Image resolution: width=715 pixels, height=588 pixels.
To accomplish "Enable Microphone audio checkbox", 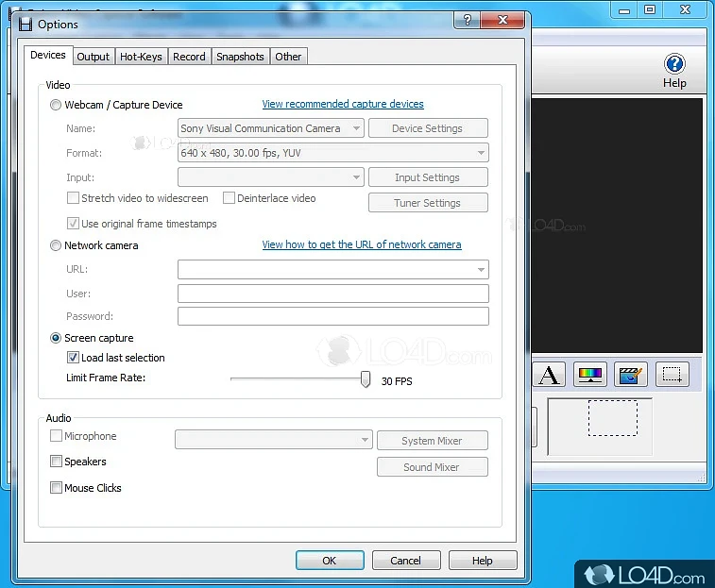I will 56,436.
